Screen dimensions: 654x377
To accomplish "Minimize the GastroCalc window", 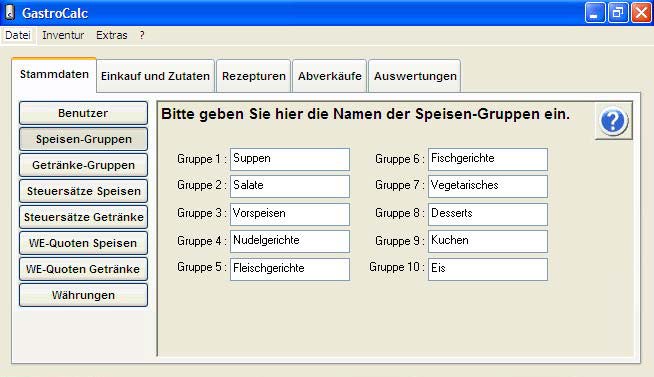I will tap(595, 13).
